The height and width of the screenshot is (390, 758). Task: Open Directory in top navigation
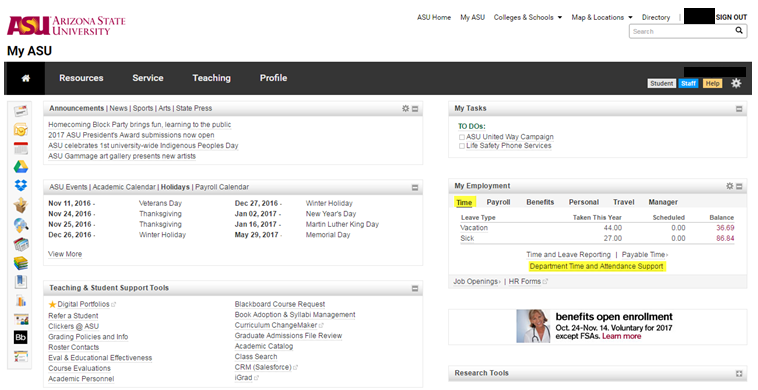click(656, 17)
